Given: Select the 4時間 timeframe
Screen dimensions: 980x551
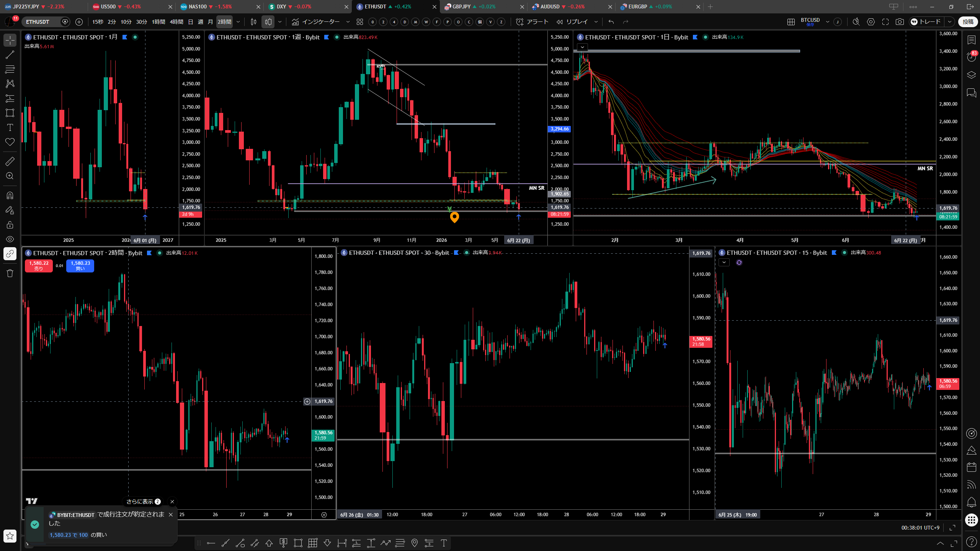Looking at the screenshot, I should point(176,22).
